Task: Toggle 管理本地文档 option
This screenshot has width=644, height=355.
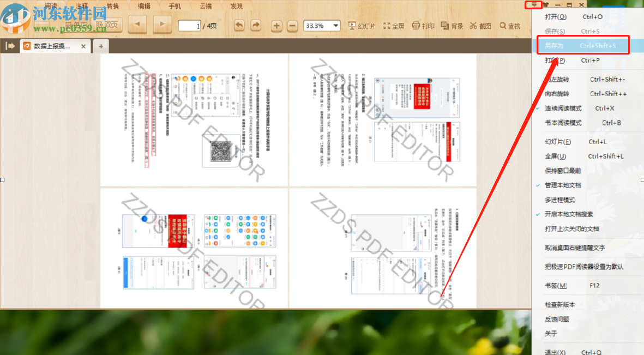Action: pos(563,185)
